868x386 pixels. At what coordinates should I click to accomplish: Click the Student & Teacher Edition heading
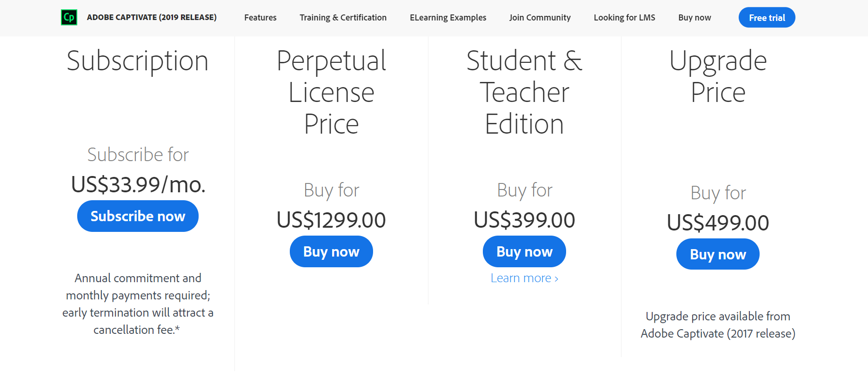pos(524,92)
